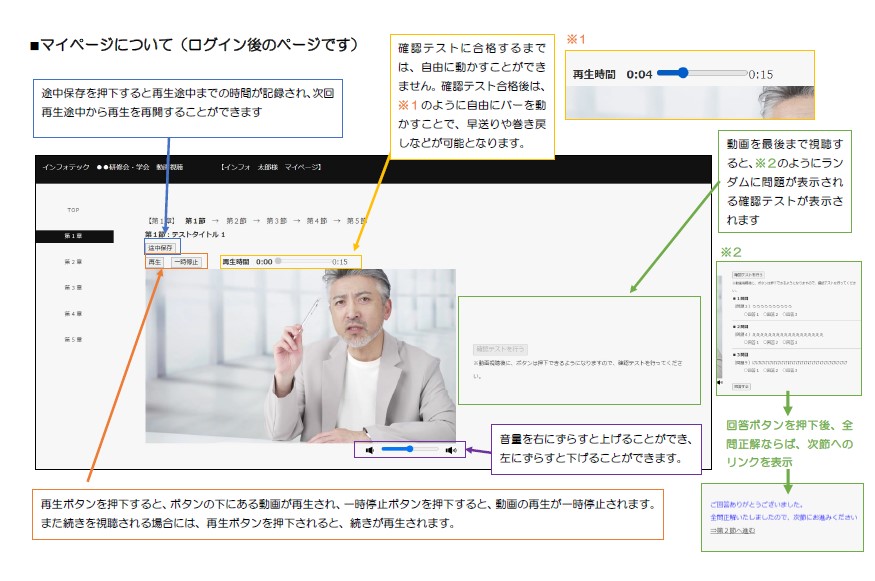Click the 確認テストを行う button
The image size is (875, 581).
coord(501,349)
